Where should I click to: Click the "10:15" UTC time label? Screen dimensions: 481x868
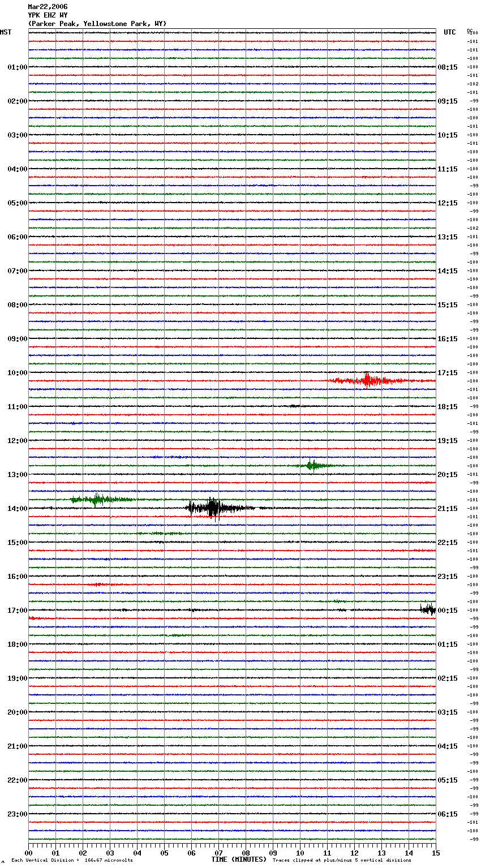448,135
